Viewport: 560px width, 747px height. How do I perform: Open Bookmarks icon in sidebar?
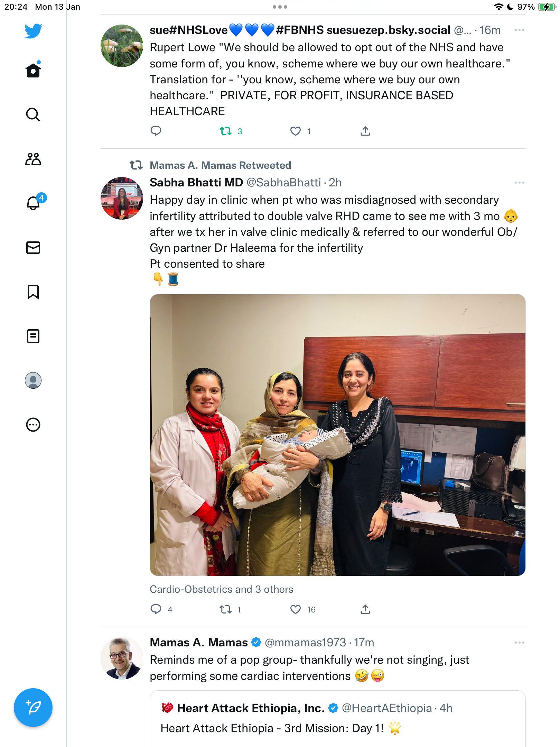point(33,292)
